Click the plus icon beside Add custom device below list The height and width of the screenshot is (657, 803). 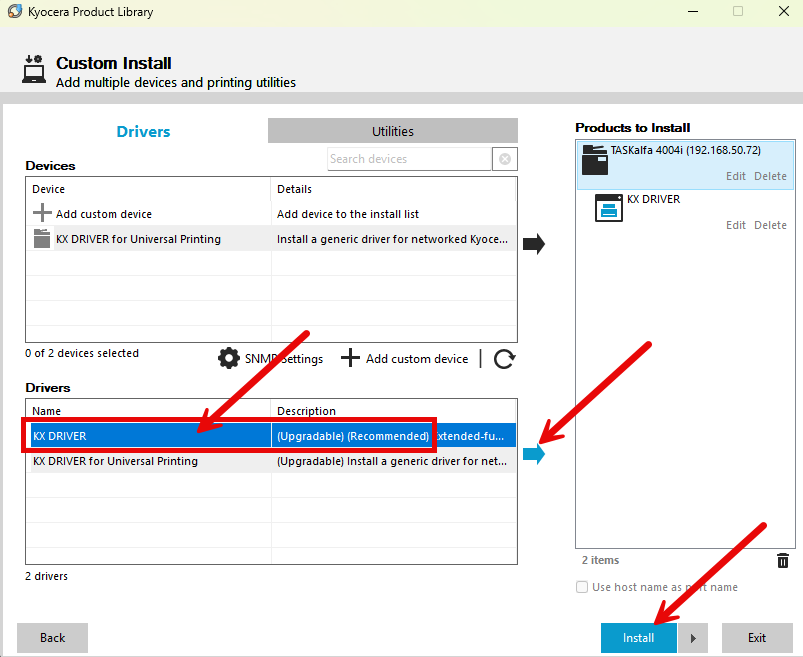click(350, 358)
